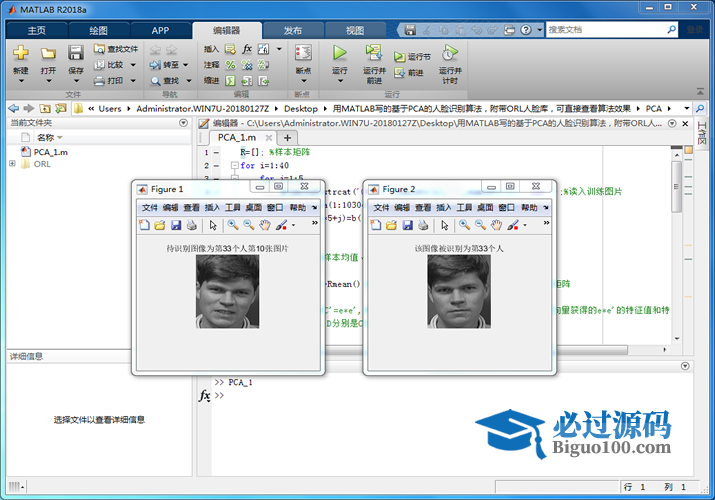
Task: Switch to the 发布 (Publish) tab
Action: coord(293,31)
